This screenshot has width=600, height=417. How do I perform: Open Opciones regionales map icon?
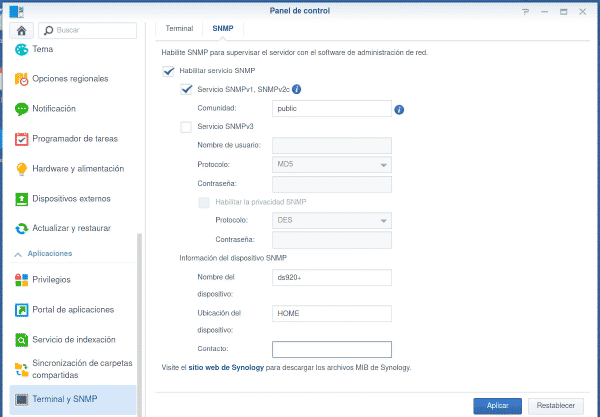(21, 79)
